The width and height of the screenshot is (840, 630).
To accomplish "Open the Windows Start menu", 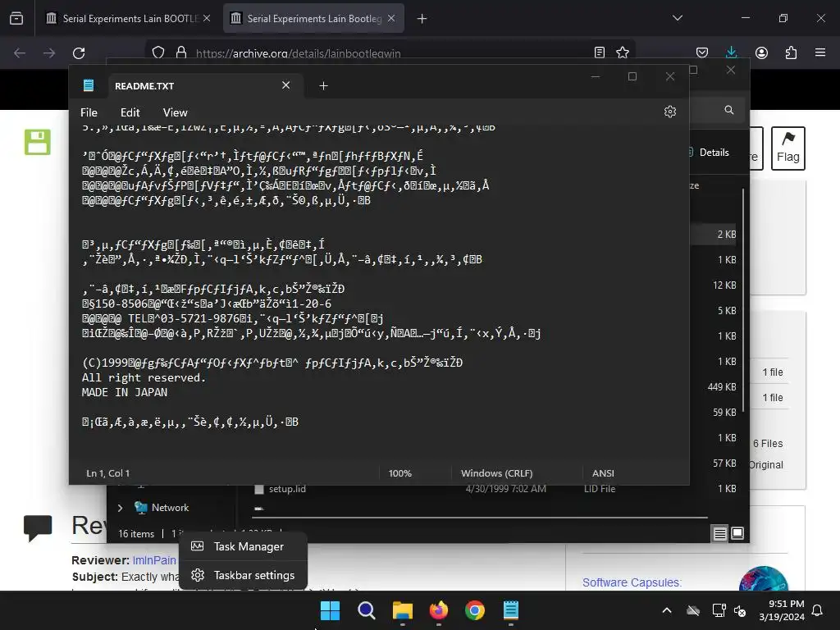I will click(x=330, y=610).
